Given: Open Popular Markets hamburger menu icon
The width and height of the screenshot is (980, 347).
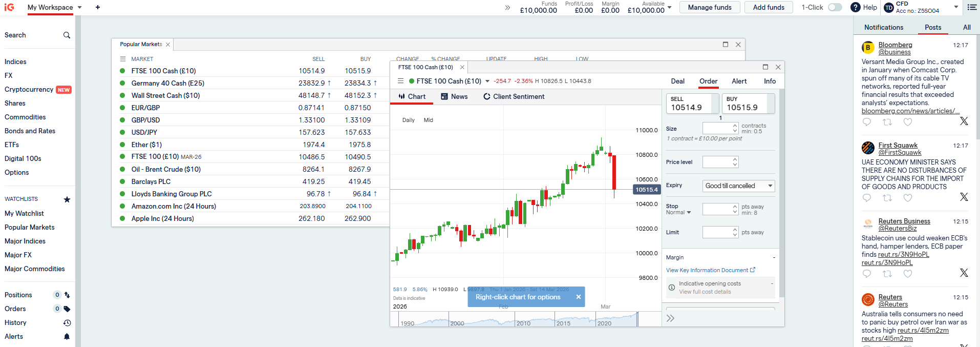Looking at the screenshot, I should [123, 59].
